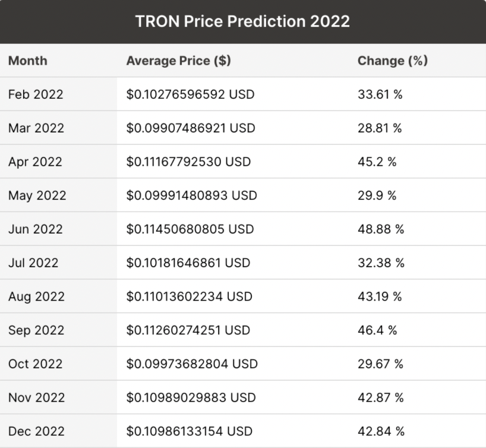Click the Mar 2022 average price value
Screen dimensions: 486x448
[191, 128]
